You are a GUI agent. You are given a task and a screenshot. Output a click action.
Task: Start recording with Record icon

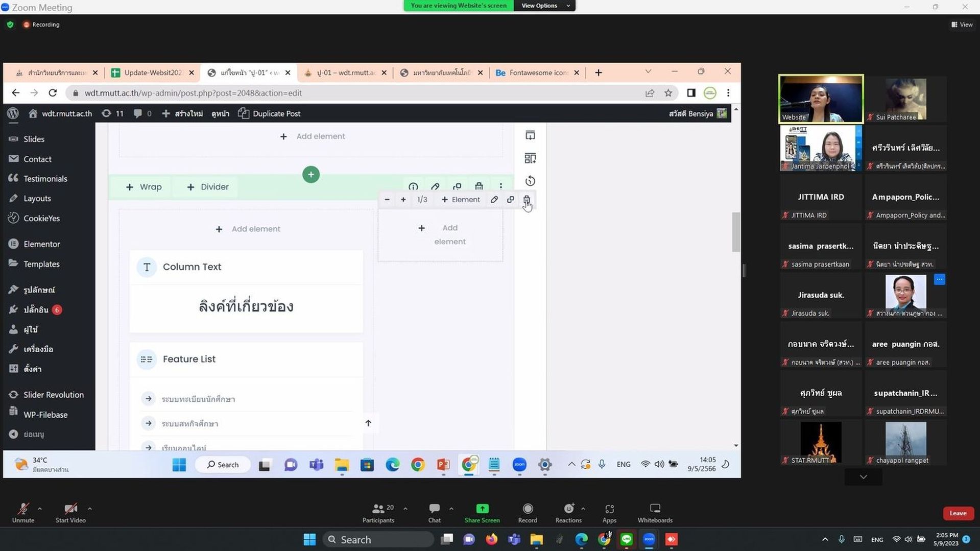coord(528,509)
